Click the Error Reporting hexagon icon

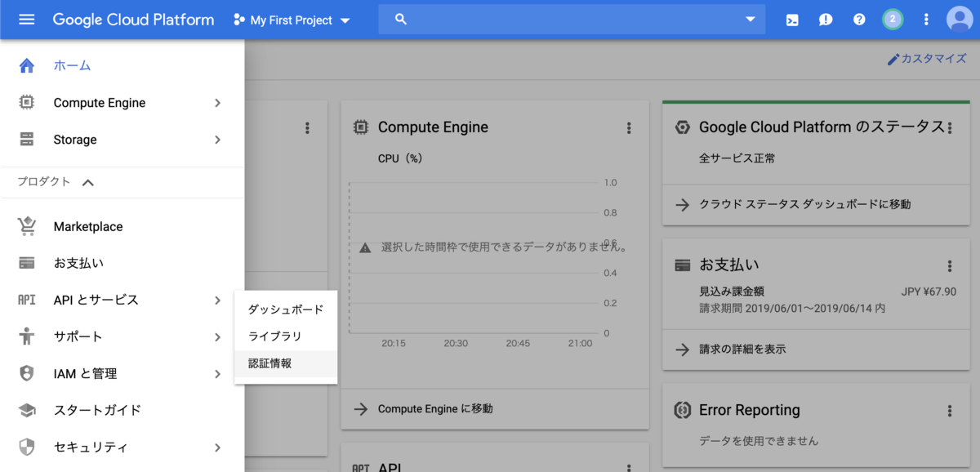pos(683,410)
